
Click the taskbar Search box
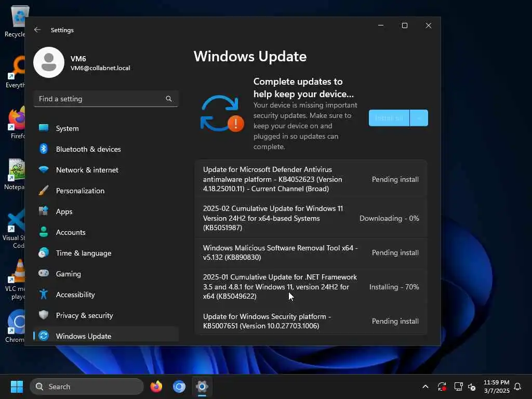(x=87, y=387)
